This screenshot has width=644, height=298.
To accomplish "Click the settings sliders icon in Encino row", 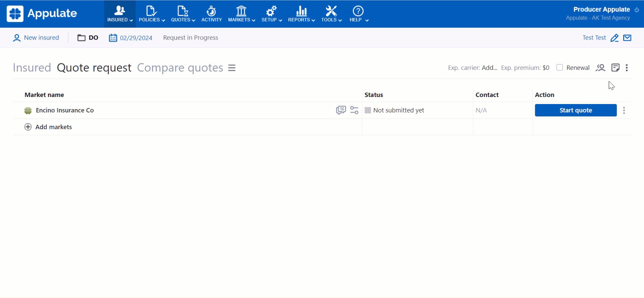I will click(x=354, y=110).
